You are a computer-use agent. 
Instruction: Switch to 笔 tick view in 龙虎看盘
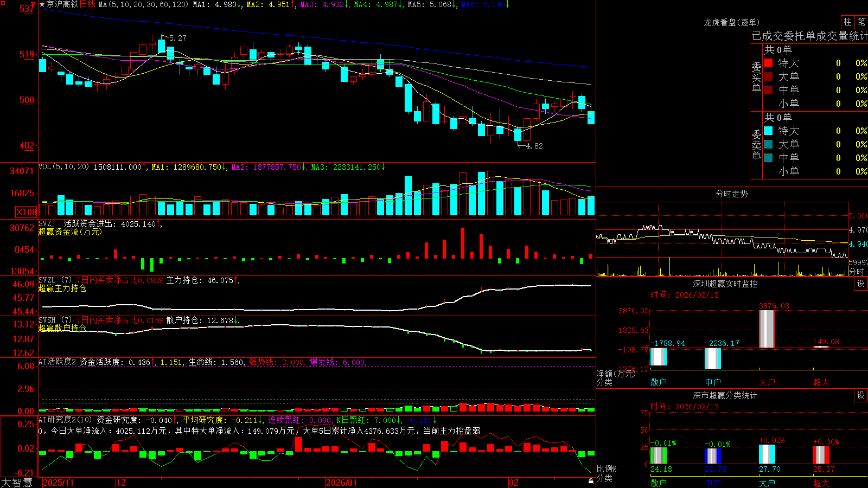click(x=861, y=22)
